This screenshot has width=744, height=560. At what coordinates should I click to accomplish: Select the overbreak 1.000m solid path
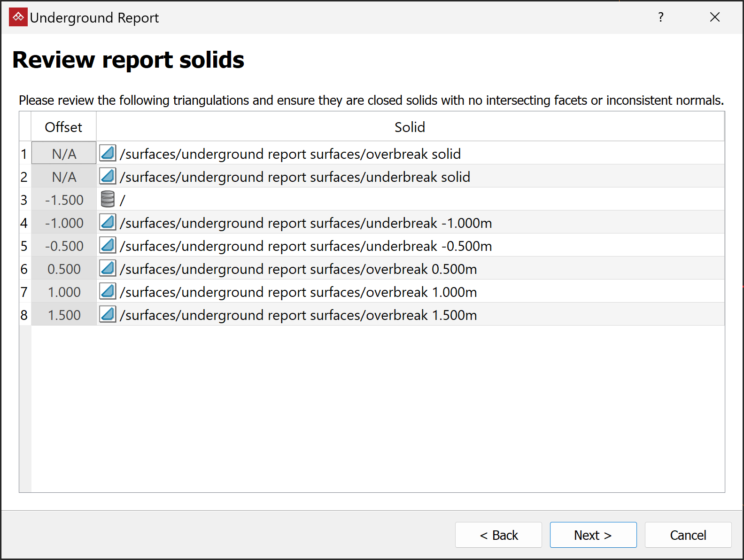(298, 292)
